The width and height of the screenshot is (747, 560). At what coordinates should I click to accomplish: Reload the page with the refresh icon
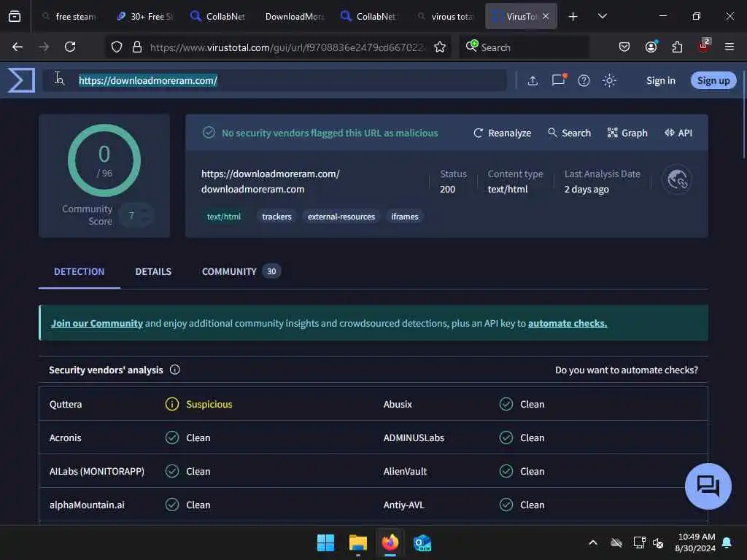[70, 47]
